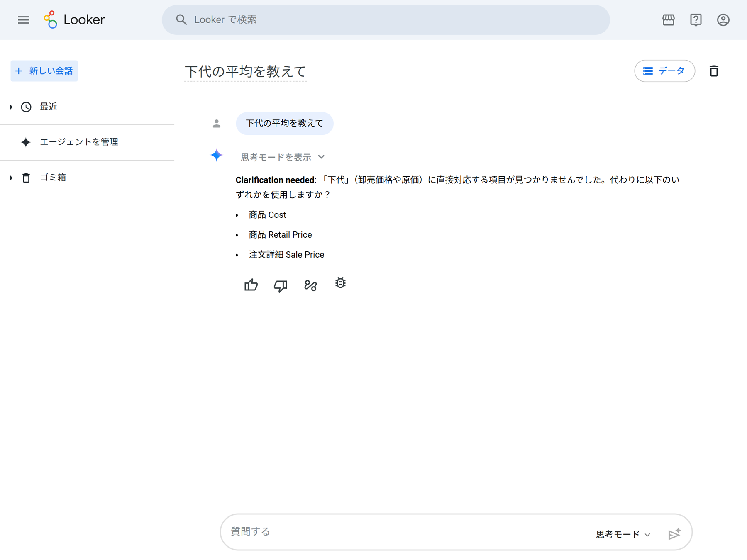Image resolution: width=747 pixels, height=560 pixels.
Task: Click the trash icon beside ゴミ箱
Action: (26, 178)
